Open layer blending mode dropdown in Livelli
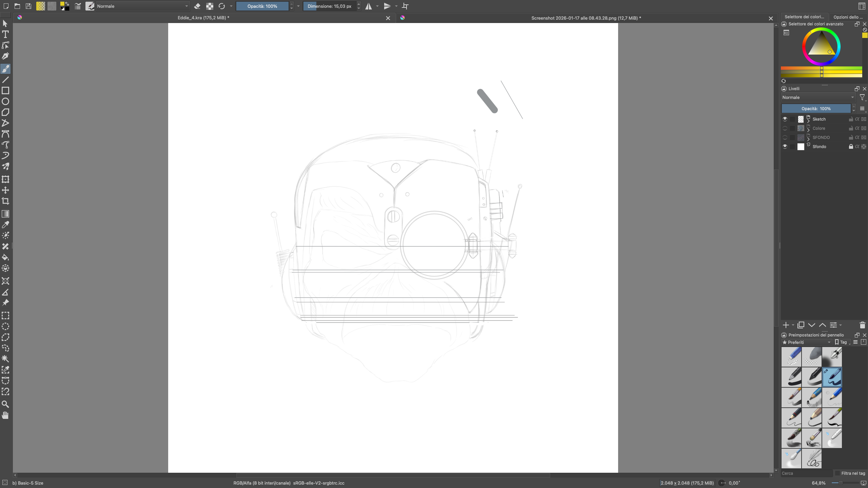The image size is (868, 488). [x=818, y=97]
